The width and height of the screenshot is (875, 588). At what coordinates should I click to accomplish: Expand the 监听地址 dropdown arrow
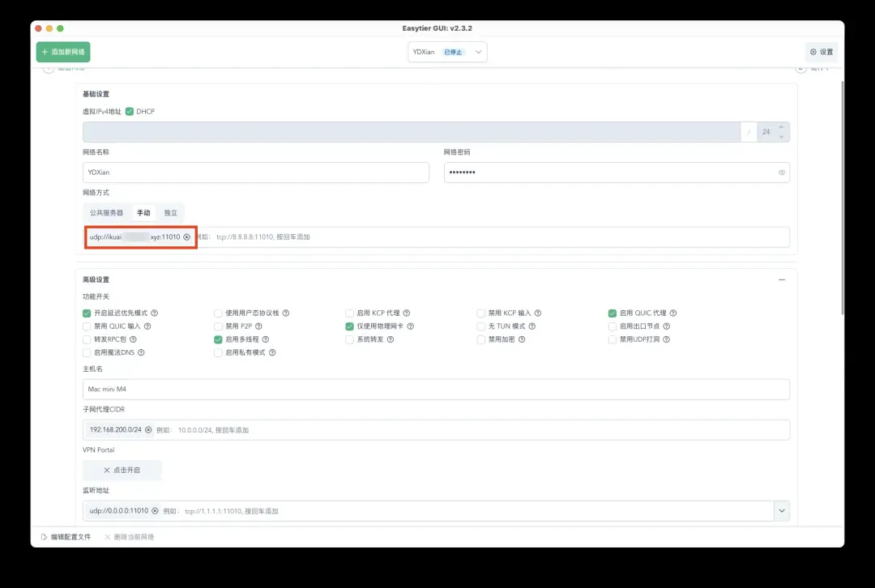tap(781, 511)
